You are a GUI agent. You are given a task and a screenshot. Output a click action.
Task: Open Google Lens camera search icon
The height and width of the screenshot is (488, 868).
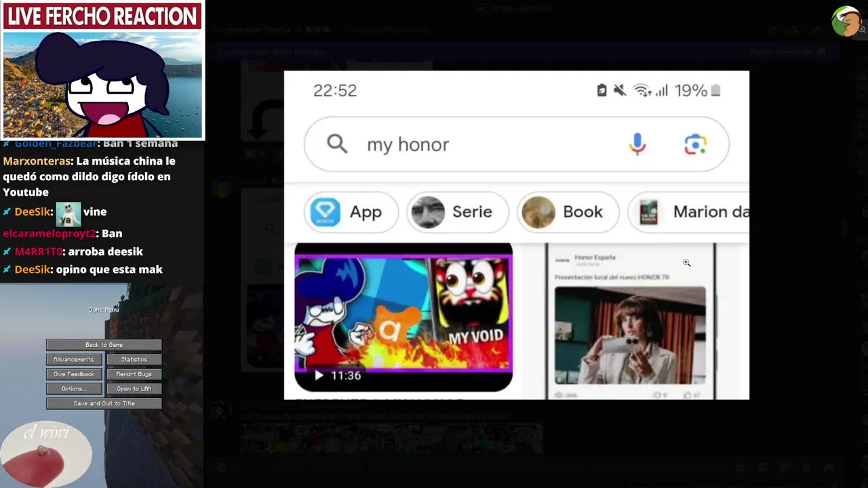[695, 144]
